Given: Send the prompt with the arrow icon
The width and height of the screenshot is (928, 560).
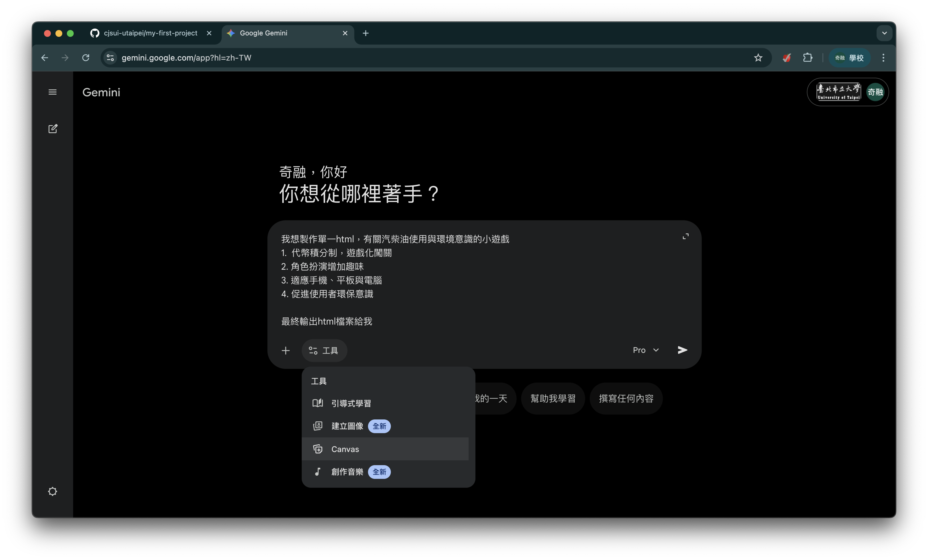Looking at the screenshot, I should (x=683, y=350).
